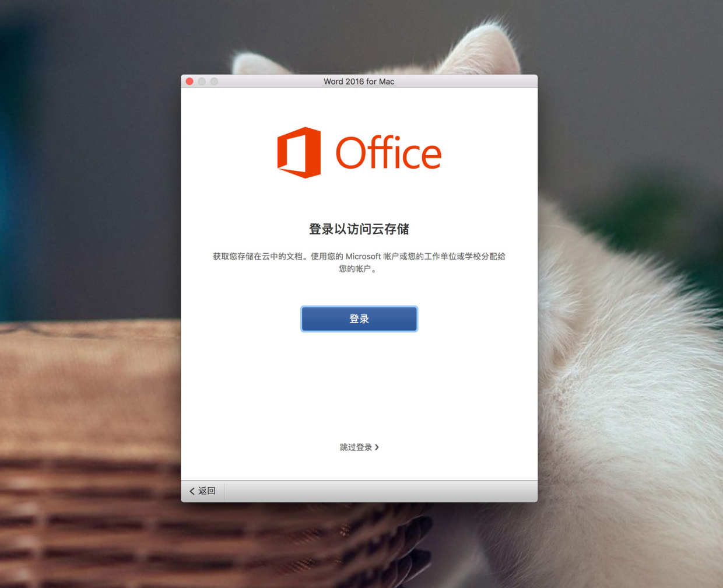
Task: Click the orange Office logo icon
Action: point(299,152)
